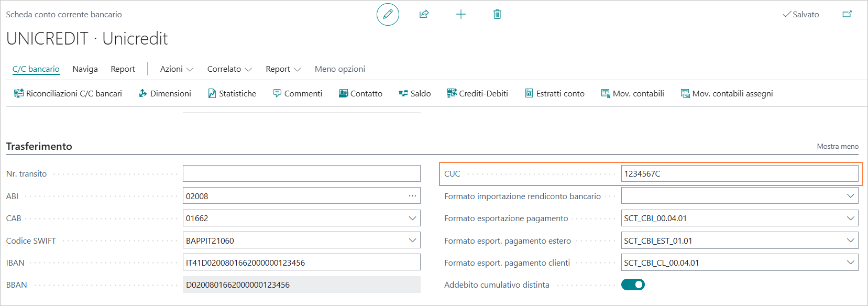Click the Addebito cumulativo distinta label
The width and height of the screenshot is (868, 306).
[497, 285]
